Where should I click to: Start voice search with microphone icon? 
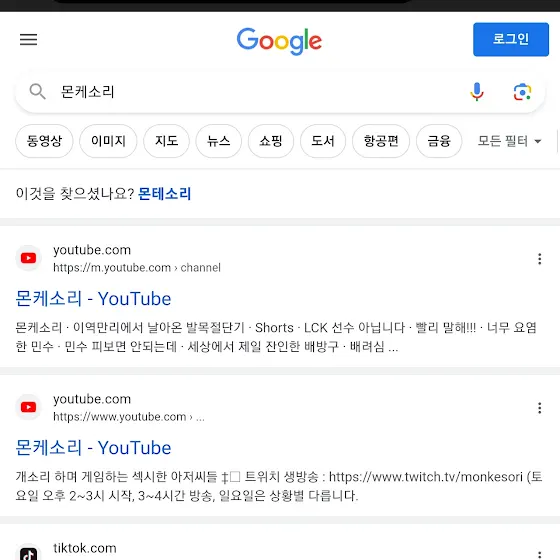click(x=477, y=92)
